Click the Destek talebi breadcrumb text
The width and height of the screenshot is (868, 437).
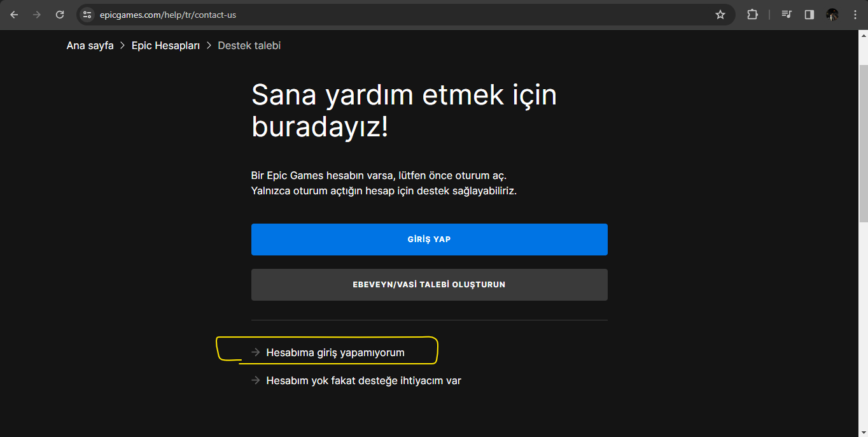click(x=249, y=46)
